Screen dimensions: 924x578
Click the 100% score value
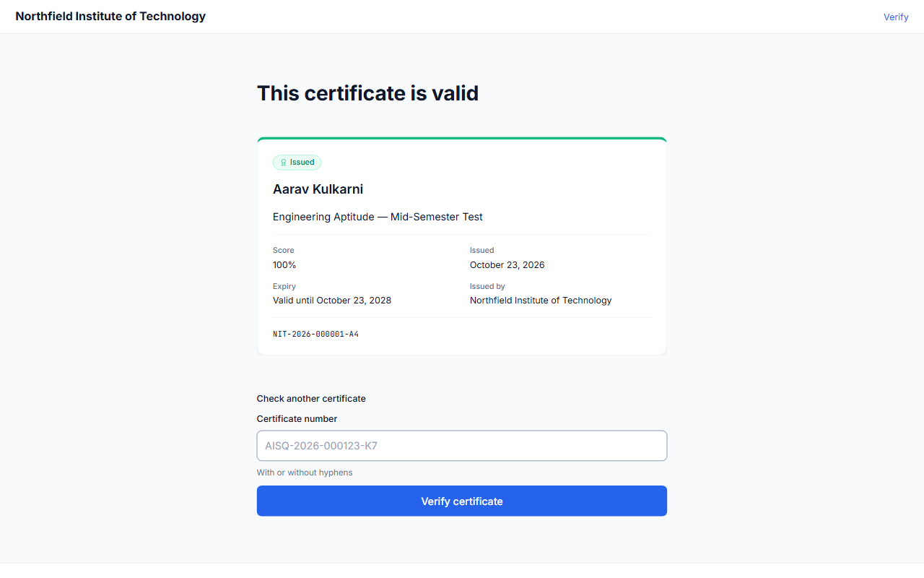click(284, 265)
